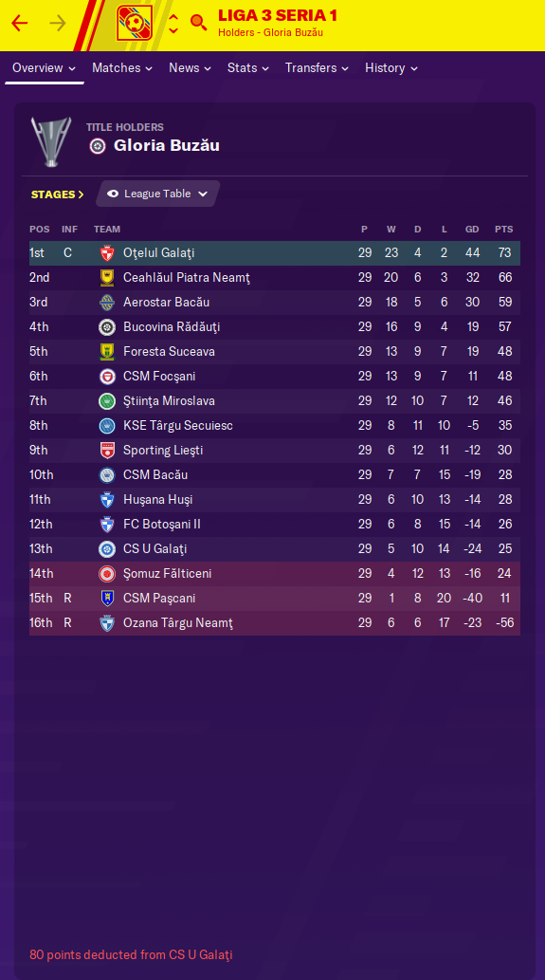Click the up/down competition switcher arrows
Viewport: 545px width, 980px height.
(x=173, y=24)
